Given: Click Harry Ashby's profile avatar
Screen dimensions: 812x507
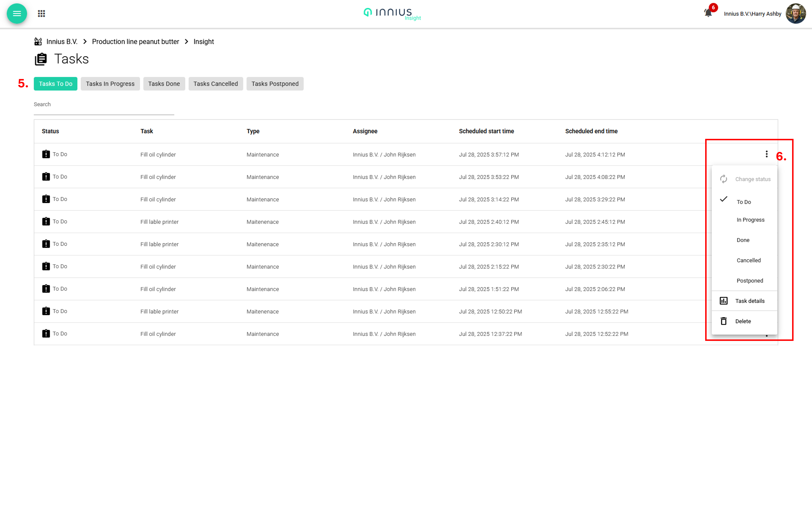Looking at the screenshot, I should point(796,13).
